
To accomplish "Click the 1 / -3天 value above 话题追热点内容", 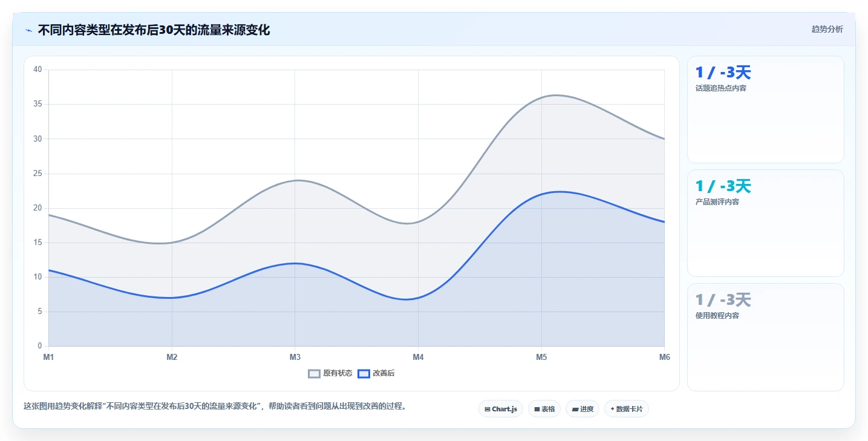I will (723, 73).
